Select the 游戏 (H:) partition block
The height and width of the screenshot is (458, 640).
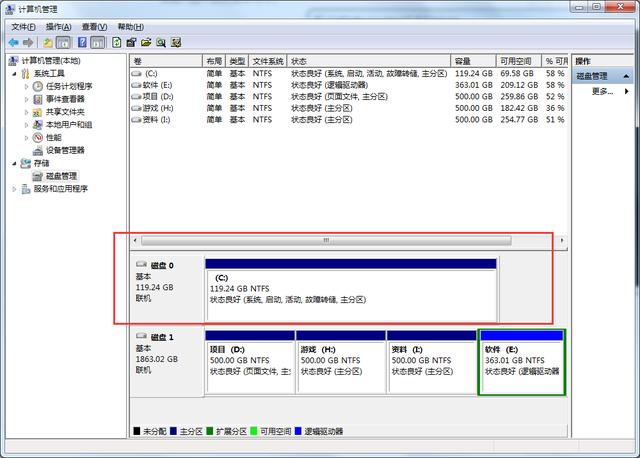pos(340,364)
